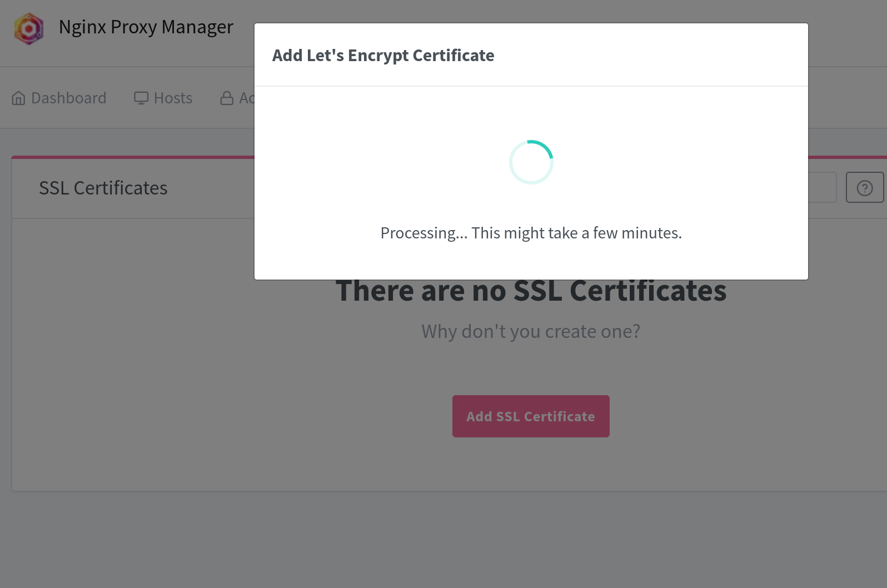The height and width of the screenshot is (588, 887).
Task: Click the teal loading spinner
Action: (x=531, y=162)
